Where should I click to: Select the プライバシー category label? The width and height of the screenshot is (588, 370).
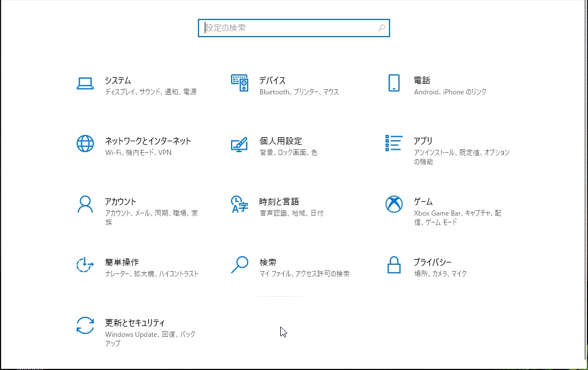pos(434,261)
